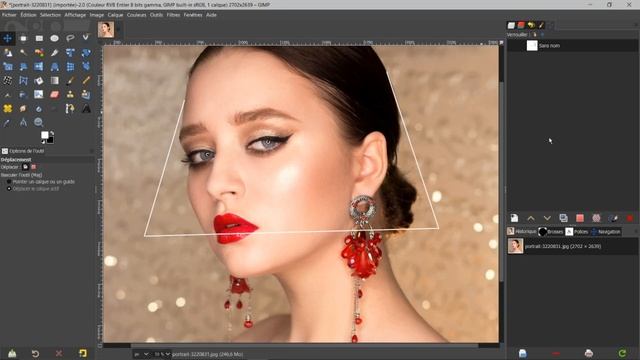Screen dimensions: 640x360
Task: Swap foreground and background colors
Action: tap(52, 133)
